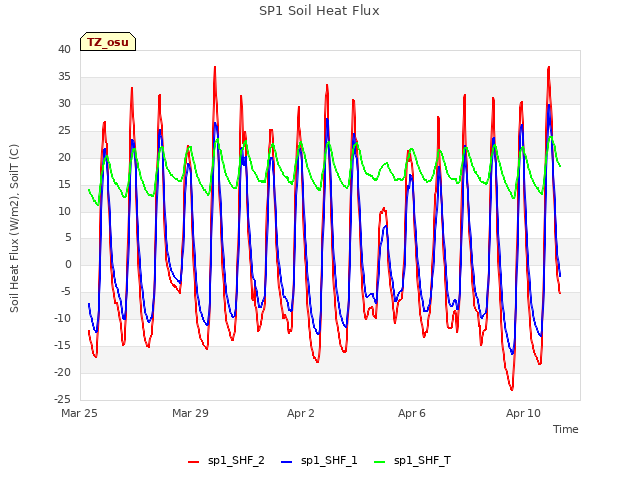This screenshot has height=480, width=640.
Task: Click the 40 y-axis tick label
Action: pyautogui.click(x=64, y=49)
